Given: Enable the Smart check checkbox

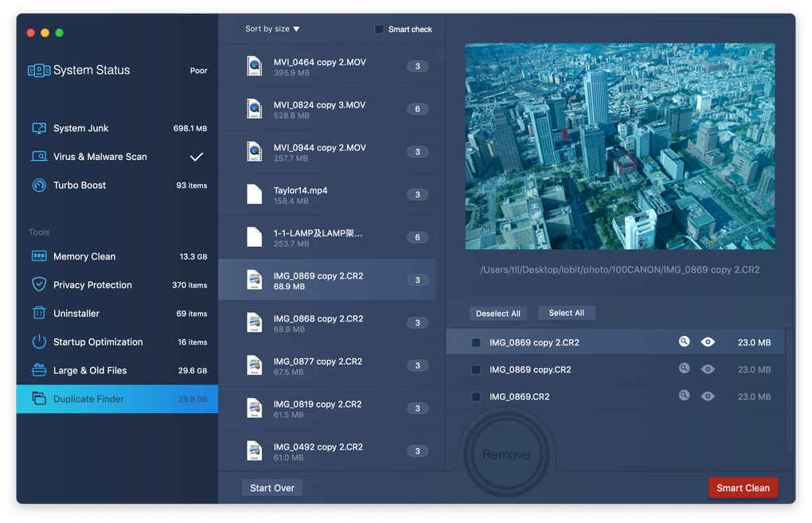Looking at the screenshot, I should click(379, 29).
